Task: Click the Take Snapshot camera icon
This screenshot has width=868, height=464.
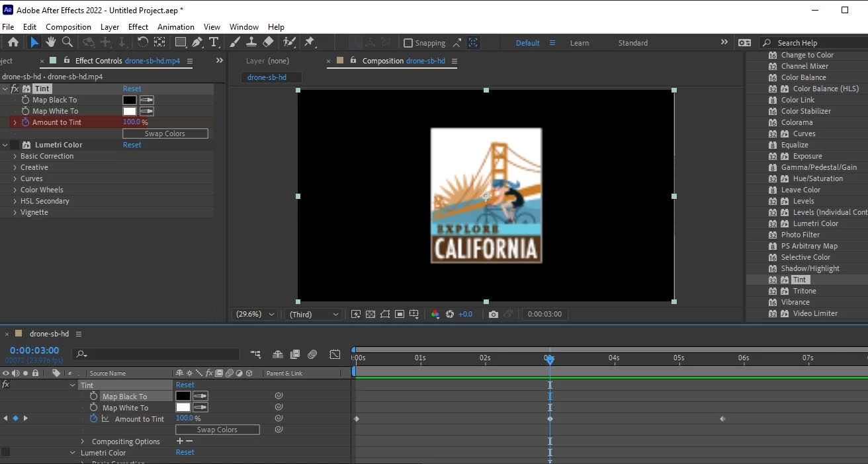Action: point(494,314)
